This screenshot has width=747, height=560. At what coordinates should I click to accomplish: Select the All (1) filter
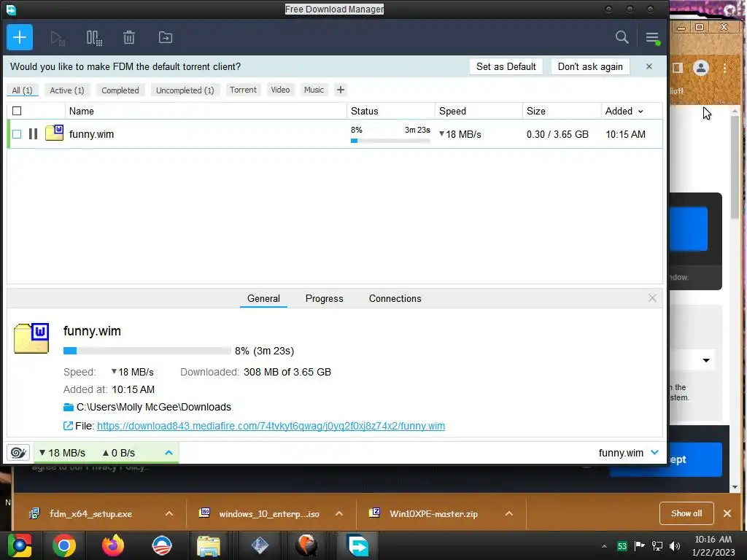[x=23, y=90]
